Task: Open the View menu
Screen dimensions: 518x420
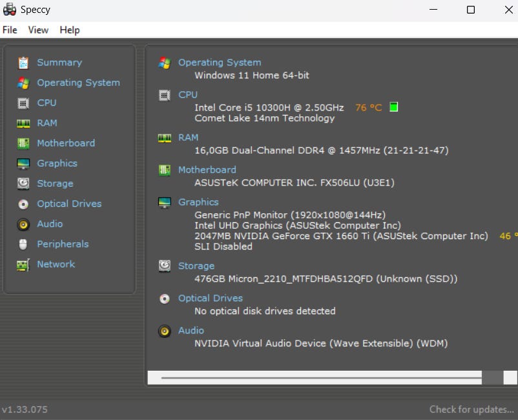Action: click(x=38, y=30)
